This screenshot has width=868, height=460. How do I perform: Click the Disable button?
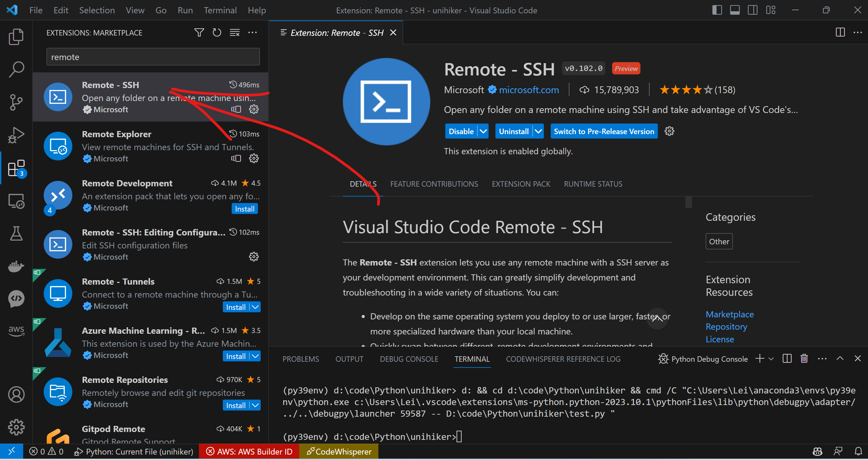coord(461,131)
